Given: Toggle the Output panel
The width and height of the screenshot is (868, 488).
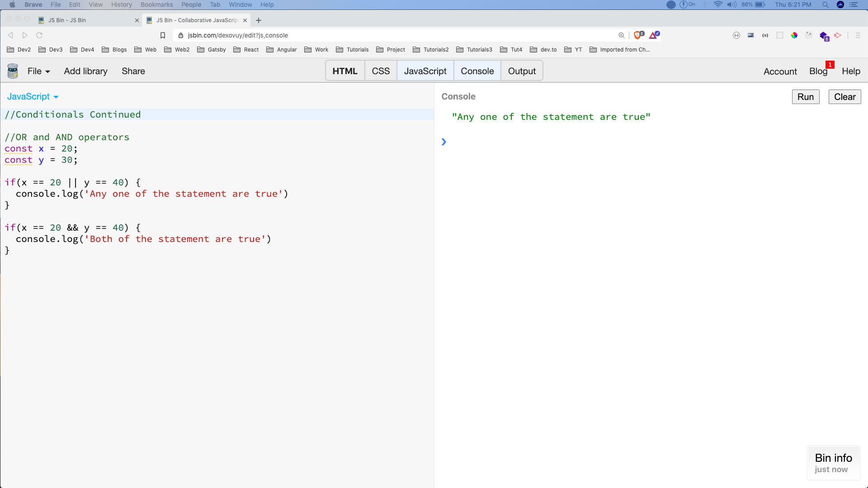Looking at the screenshot, I should coord(522,71).
